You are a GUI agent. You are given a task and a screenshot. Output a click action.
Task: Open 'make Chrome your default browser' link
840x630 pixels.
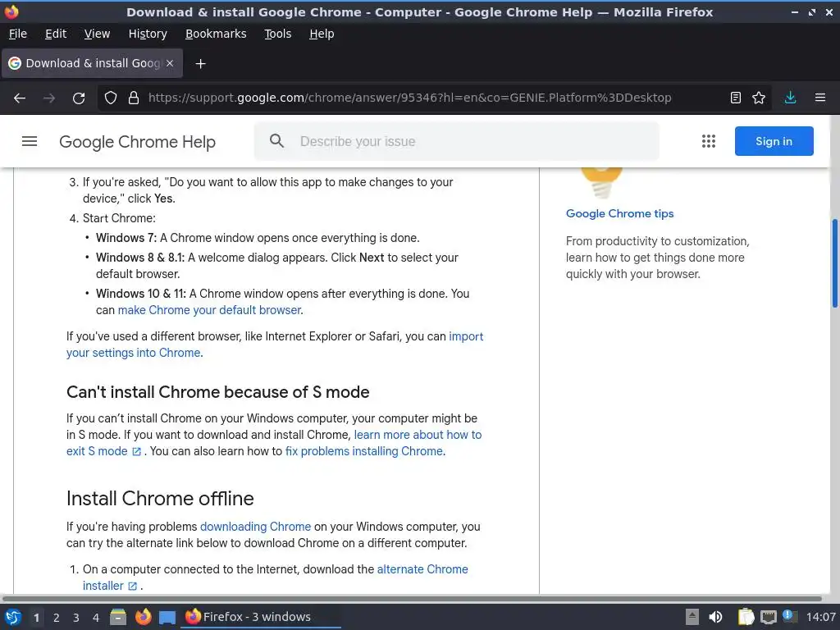(209, 310)
